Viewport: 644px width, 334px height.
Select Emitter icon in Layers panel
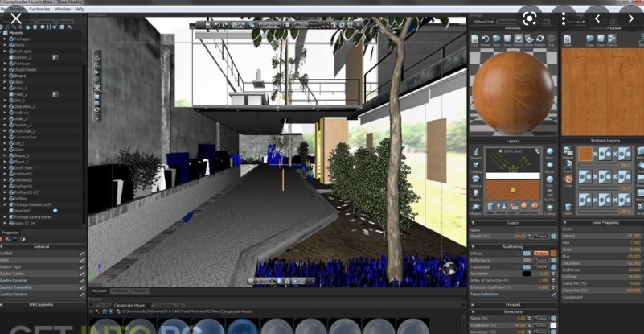point(476,195)
